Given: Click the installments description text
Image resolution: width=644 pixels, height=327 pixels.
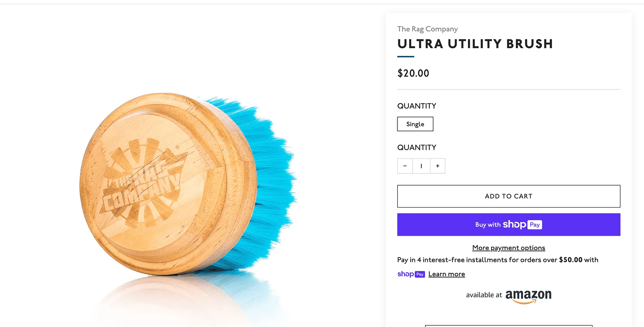Looking at the screenshot, I should [x=498, y=260].
